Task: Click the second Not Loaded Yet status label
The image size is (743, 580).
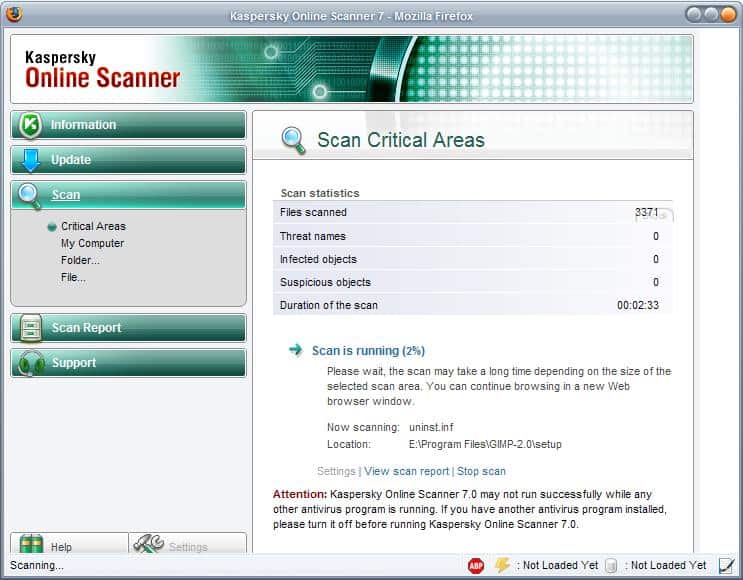Action: pos(668,565)
